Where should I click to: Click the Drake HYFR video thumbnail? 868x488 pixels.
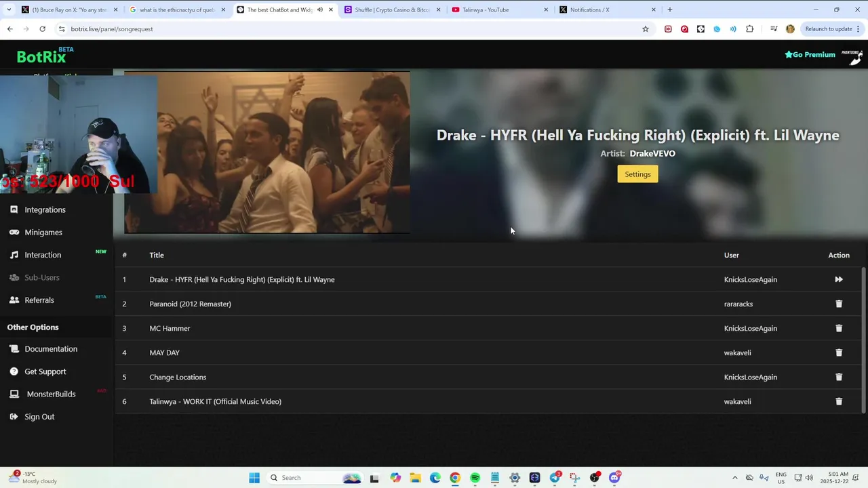pos(267,152)
